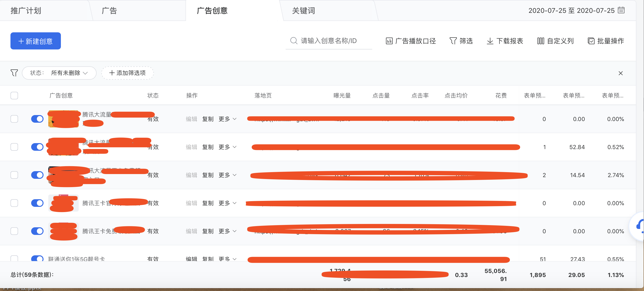This screenshot has height=291, width=644.
Task: Click the search magnifier icon
Action: (x=293, y=40)
